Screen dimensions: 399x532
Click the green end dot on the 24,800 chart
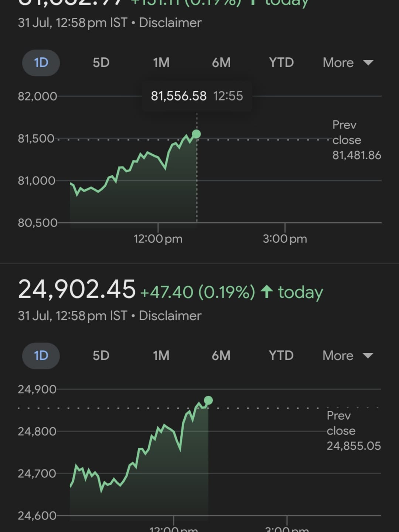point(208,400)
